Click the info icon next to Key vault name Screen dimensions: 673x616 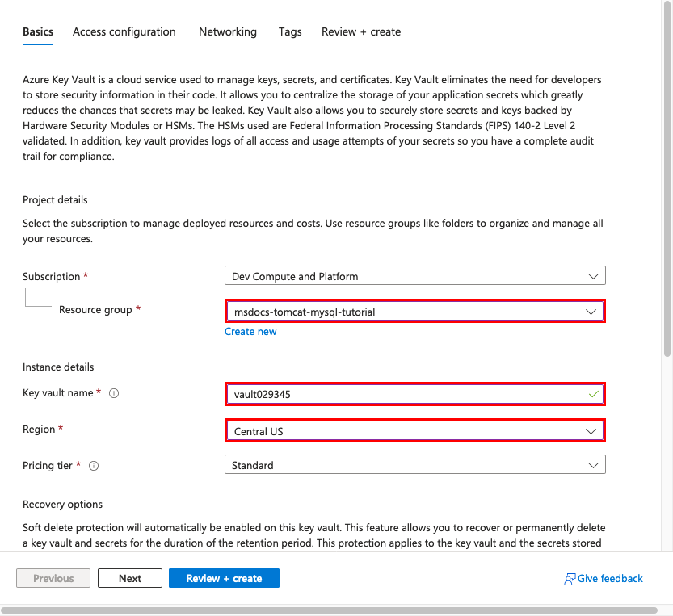pos(113,393)
